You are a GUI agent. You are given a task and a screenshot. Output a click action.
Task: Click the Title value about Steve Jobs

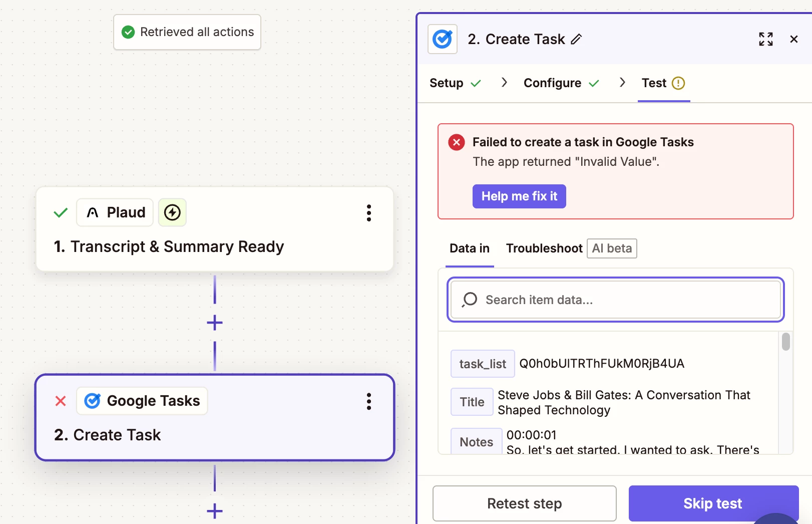click(624, 402)
